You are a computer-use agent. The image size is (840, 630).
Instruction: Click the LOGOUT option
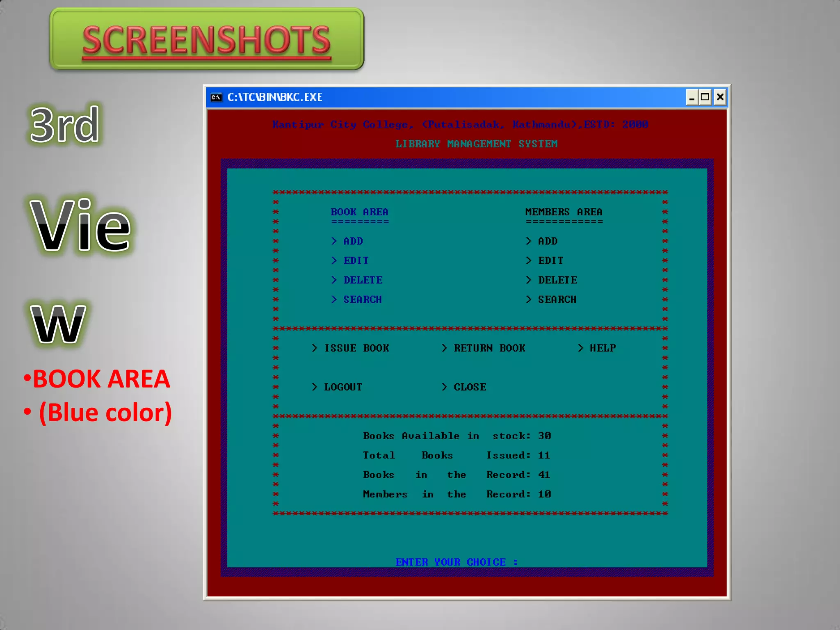click(343, 387)
